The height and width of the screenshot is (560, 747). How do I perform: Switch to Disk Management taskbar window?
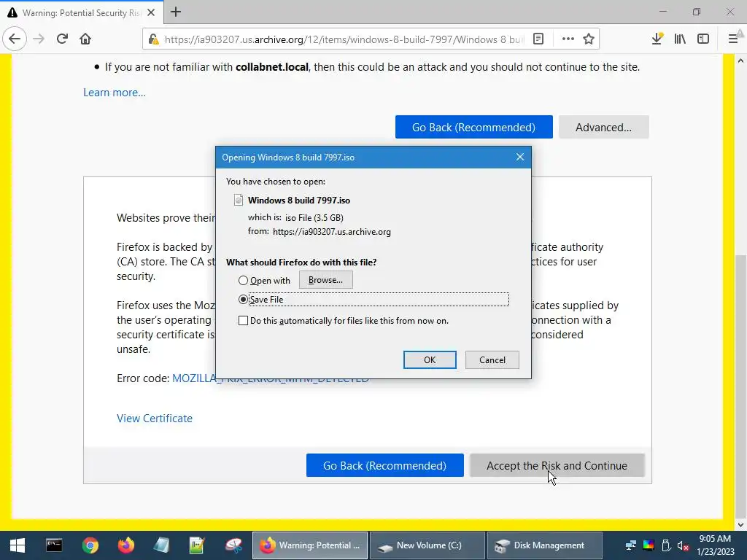545,545
